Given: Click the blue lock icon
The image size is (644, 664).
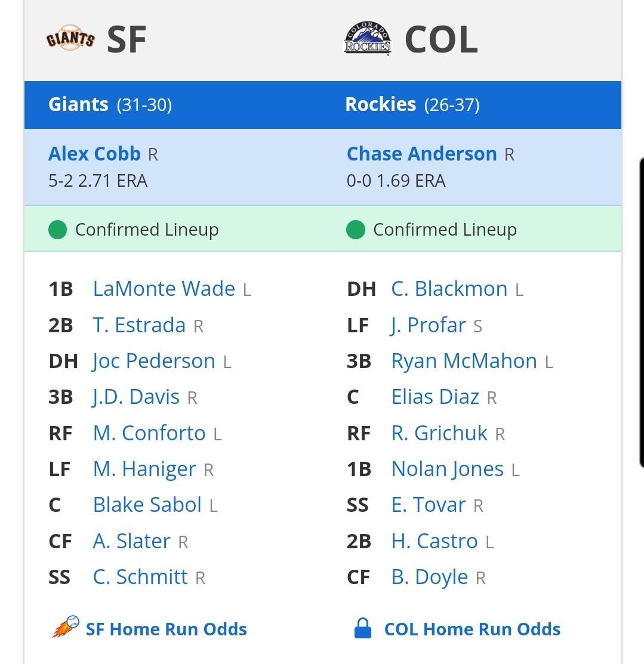Looking at the screenshot, I should (363, 628).
